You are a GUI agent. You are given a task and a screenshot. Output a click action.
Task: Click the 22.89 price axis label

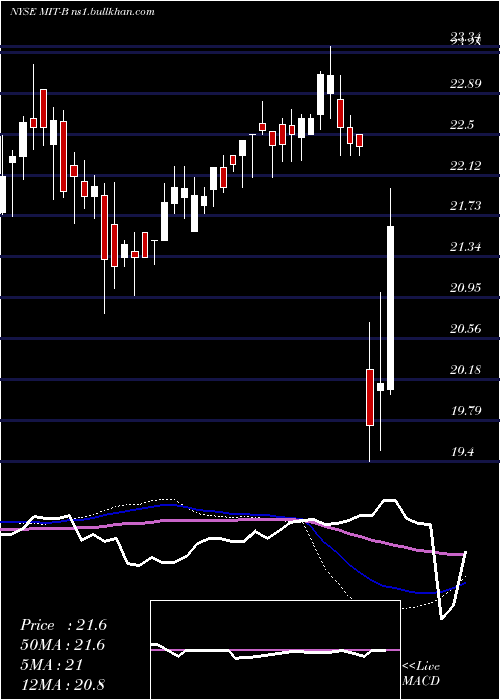tap(466, 83)
